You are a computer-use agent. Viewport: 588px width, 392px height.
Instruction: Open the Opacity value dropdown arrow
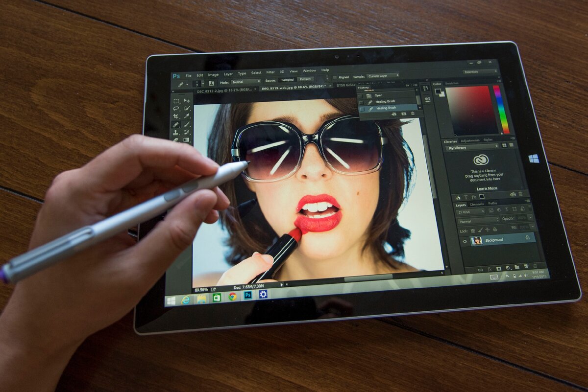point(530,217)
